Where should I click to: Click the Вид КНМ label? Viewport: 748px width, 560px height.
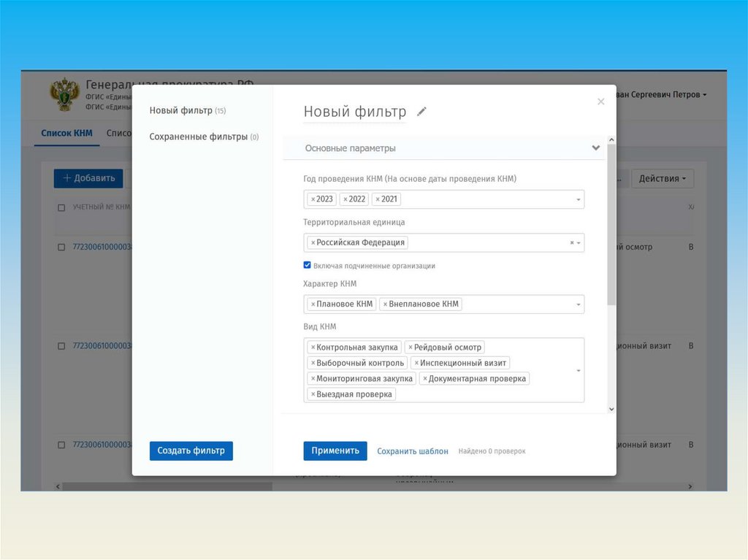tap(320, 327)
